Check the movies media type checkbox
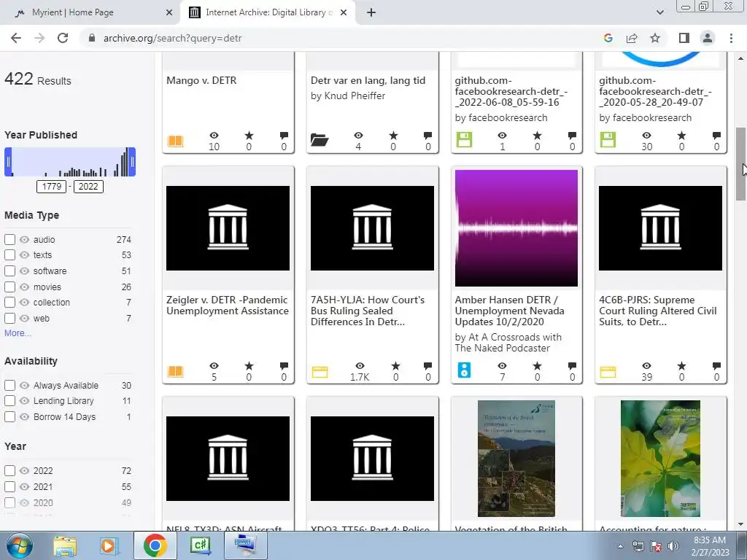The width and height of the screenshot is (747, 560). point(9,287)
